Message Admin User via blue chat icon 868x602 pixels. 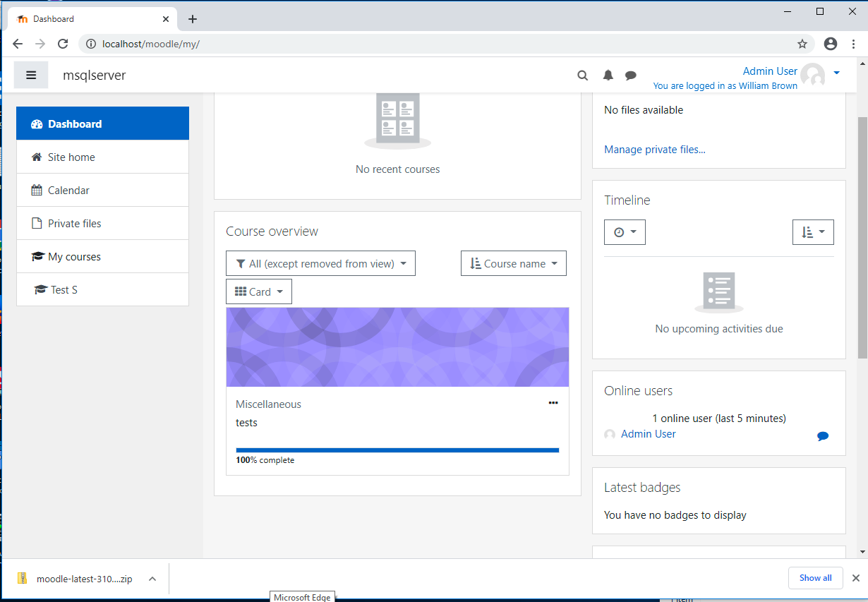click(823, 436)
